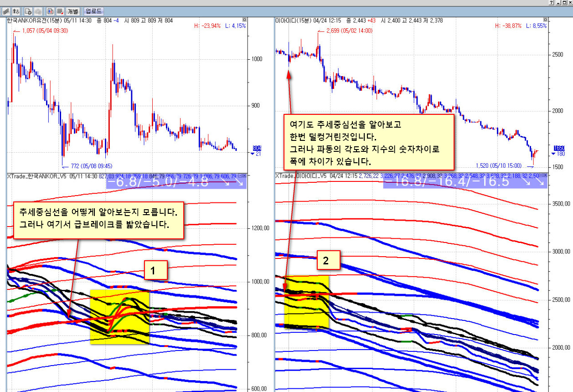This screenshot has height=392, width=573.
Task: Click the up/down arrows sort icon
Action: tap(15, 11)
